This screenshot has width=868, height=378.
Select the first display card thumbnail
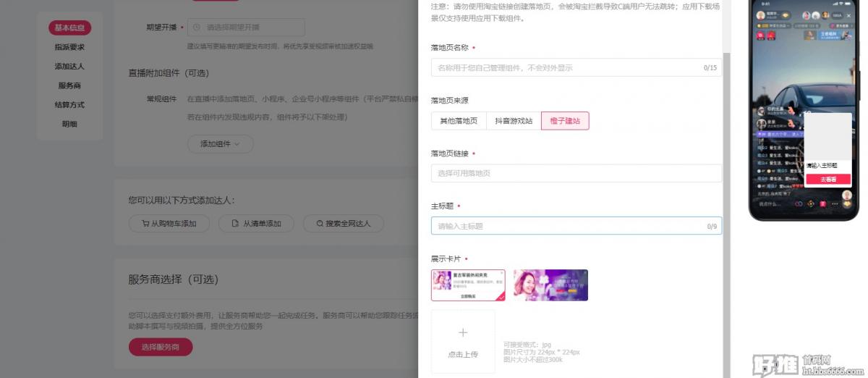point(468,285)
